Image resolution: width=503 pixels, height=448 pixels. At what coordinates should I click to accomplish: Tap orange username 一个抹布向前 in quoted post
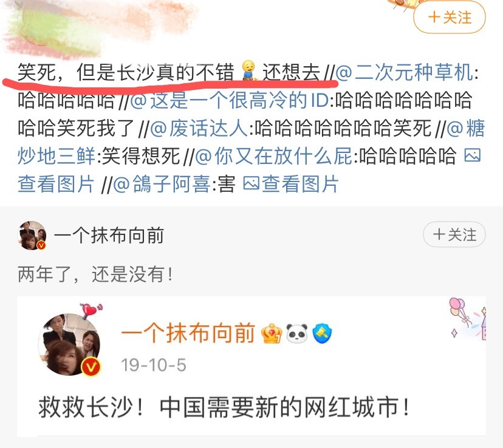[x=188, y=333]
